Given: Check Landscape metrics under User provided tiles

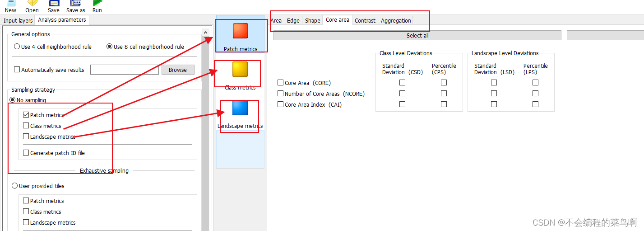Looking at the screenshot, I should point(26,222).
